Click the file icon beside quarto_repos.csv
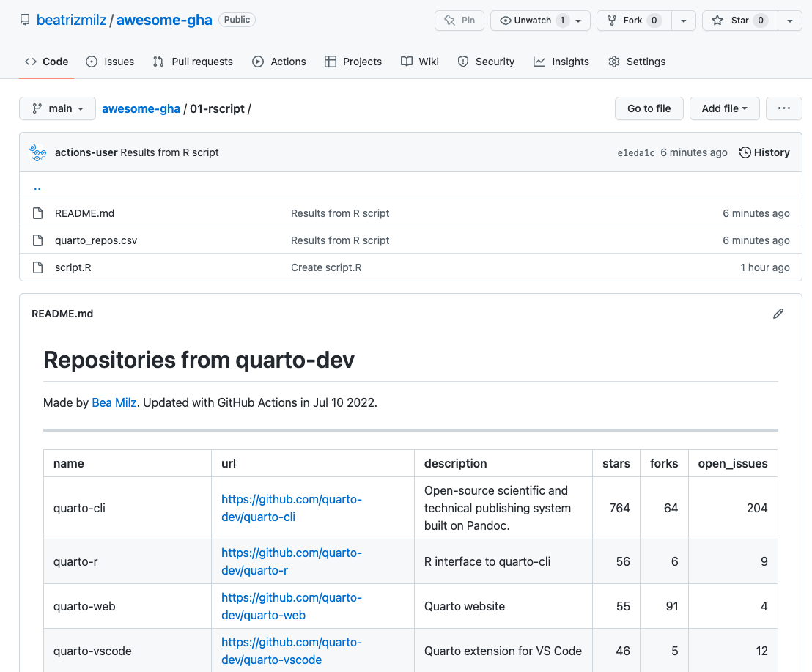Viewport: 812px width, 672px height. tap(38, 240)
